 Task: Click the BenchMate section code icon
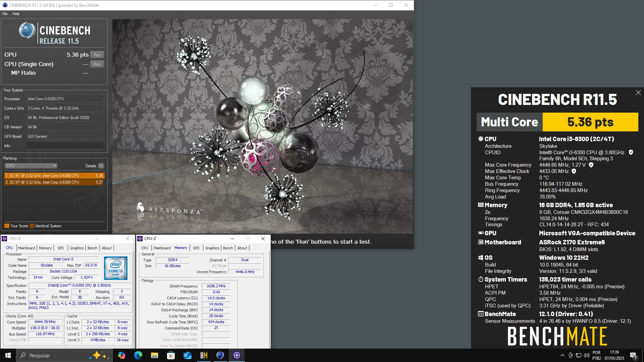click(481, 314)
